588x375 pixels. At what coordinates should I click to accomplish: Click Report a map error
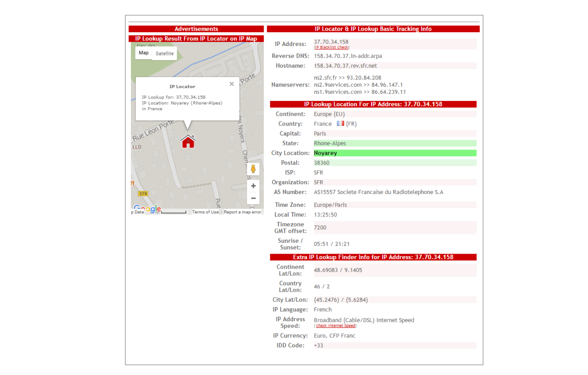[x=242, y=212]
